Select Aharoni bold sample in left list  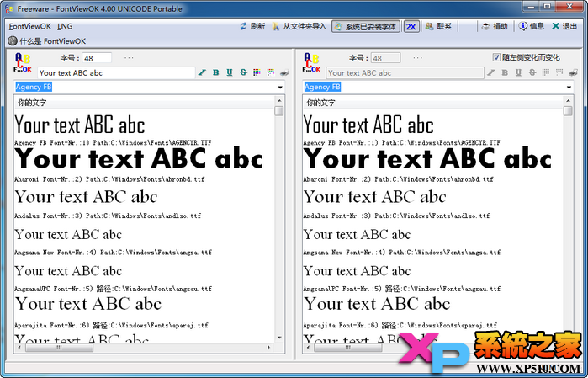[x=139, y=159]
